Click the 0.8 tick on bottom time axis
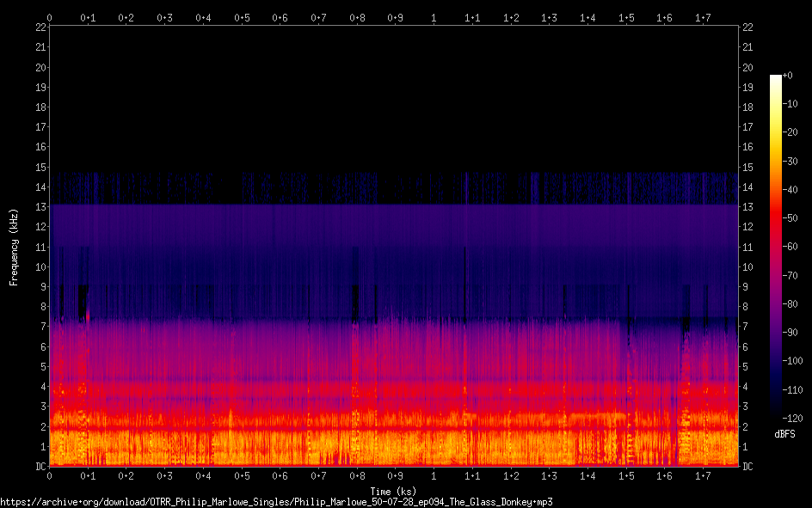 point(357,475)
